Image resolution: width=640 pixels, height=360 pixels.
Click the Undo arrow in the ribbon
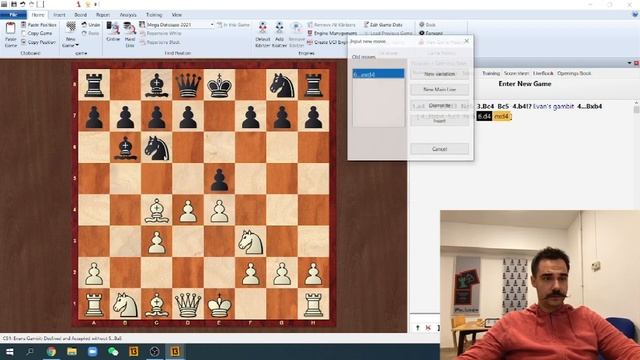(x=84, y=25)
